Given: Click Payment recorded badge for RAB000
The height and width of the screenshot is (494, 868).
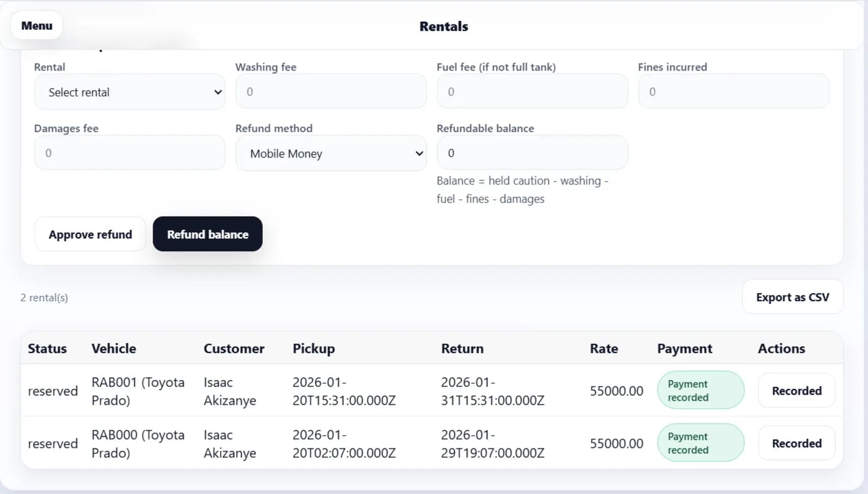Looking at the screenshot, I should (x=700, y=443).
